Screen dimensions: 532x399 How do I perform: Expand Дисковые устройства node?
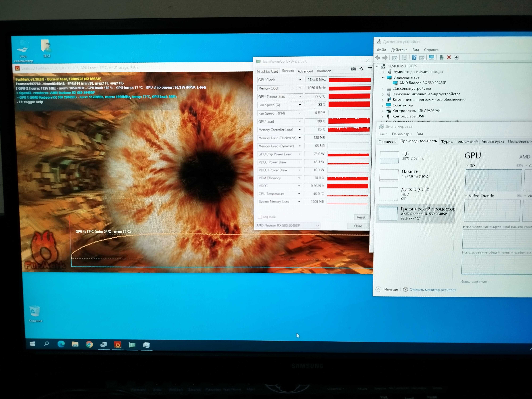tap(383, 89)
